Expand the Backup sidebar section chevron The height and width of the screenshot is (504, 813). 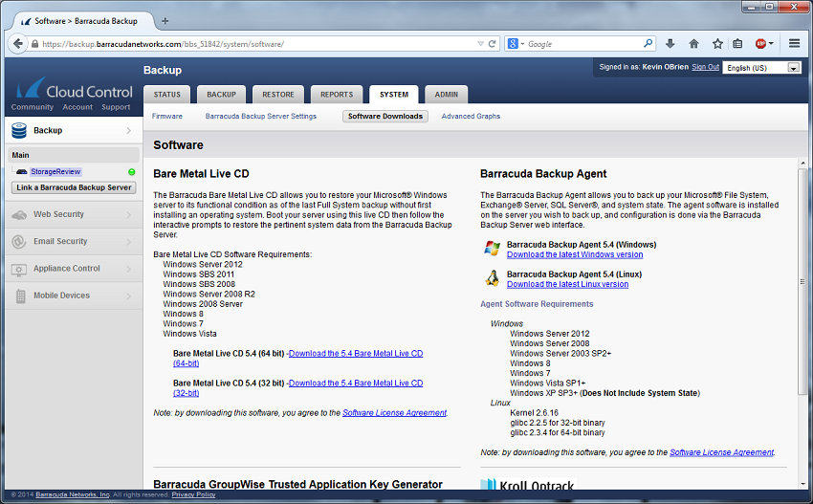[128, 131]
